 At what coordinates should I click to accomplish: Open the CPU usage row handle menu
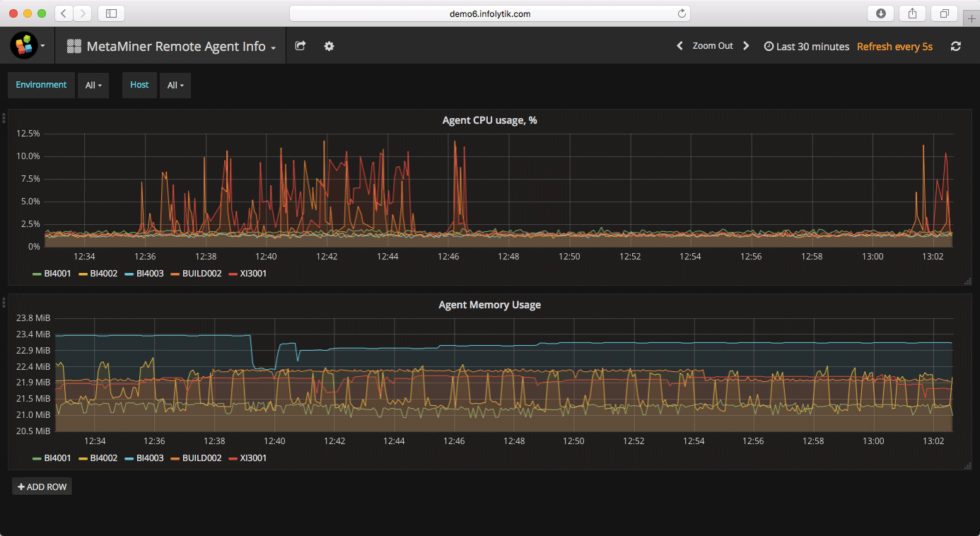click(4, 117)
